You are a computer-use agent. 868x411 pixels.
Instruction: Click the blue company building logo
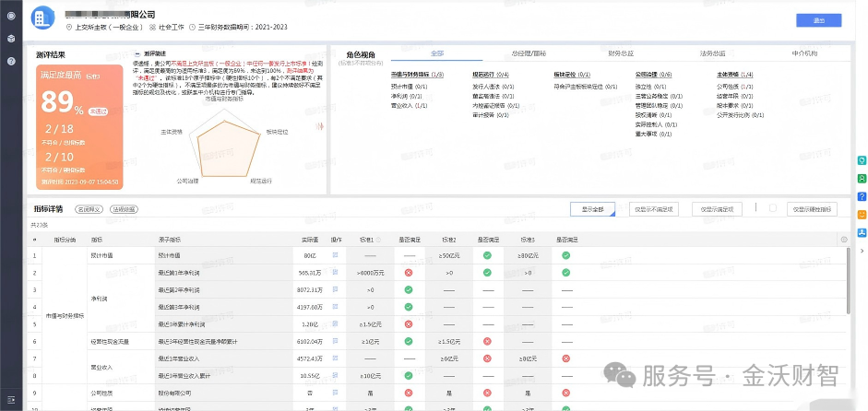42,18
